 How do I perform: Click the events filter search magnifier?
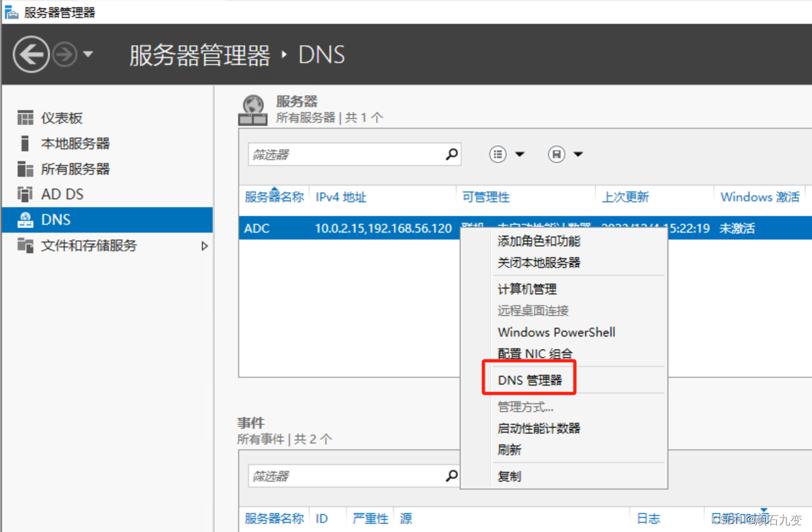[452, 476]
